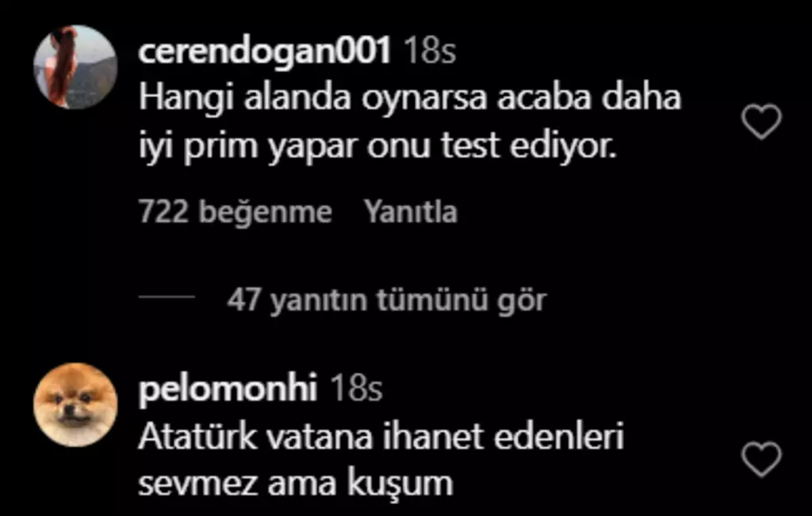This screenshot has height=516, width=812.
Task: Select the line 'Hangi alanda oynarsa acaba daha'
Action: (410, 99)
